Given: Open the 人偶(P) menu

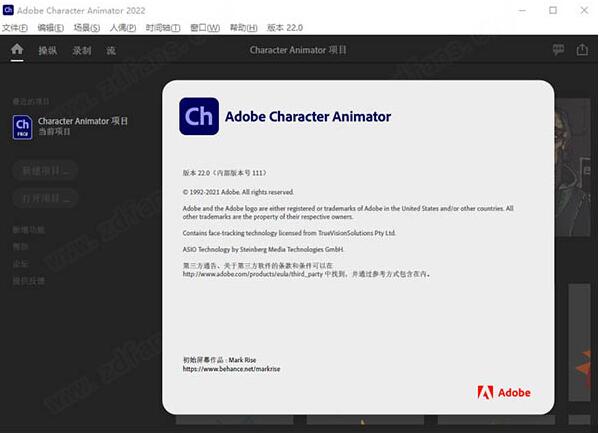Looking at the screenshot, I should [x=123, y=28].
